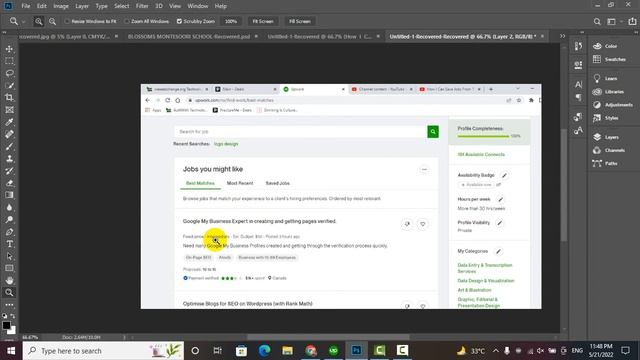640x360 pixels.
Task: Click the Windows search box
Action: [103, 351]
